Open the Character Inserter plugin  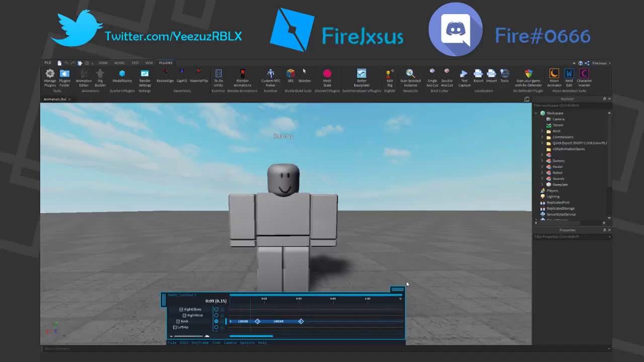(584, 78)
